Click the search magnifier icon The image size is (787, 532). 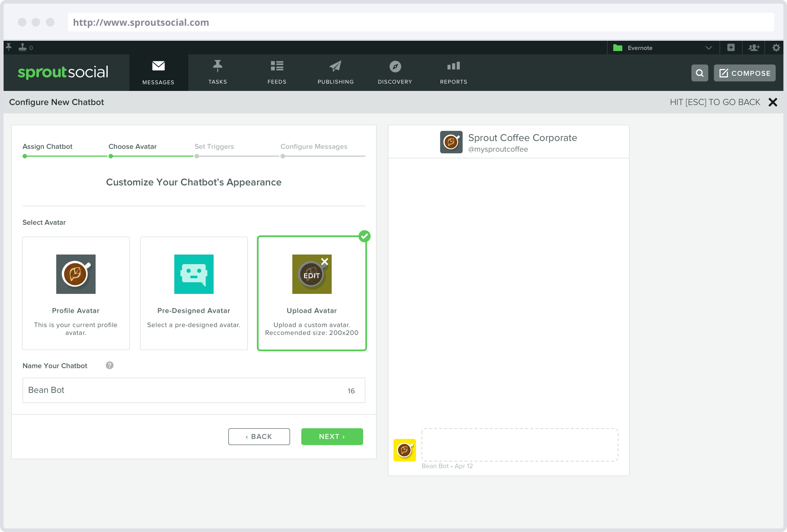pyautogui.click(x=700, y=73)
